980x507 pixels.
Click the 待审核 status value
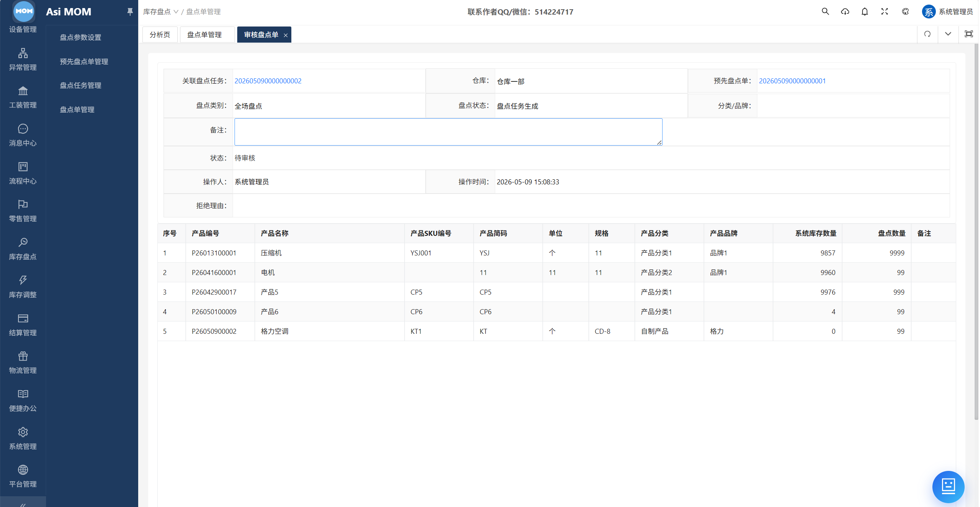pos(245,158)
